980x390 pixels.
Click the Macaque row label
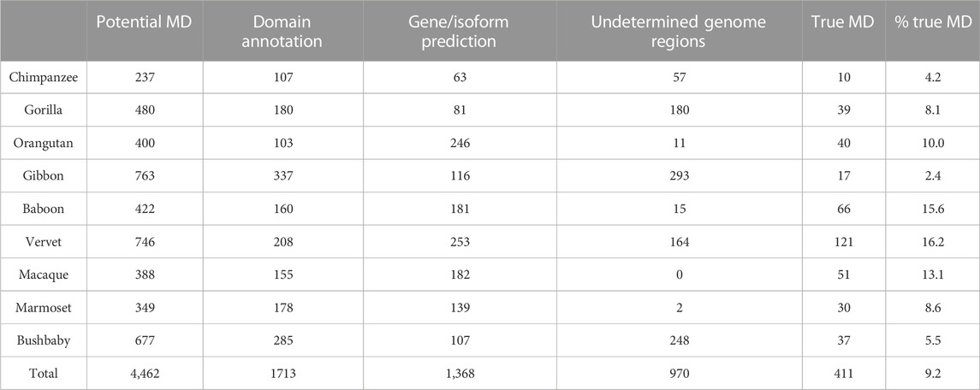click(x=33, y=275)
